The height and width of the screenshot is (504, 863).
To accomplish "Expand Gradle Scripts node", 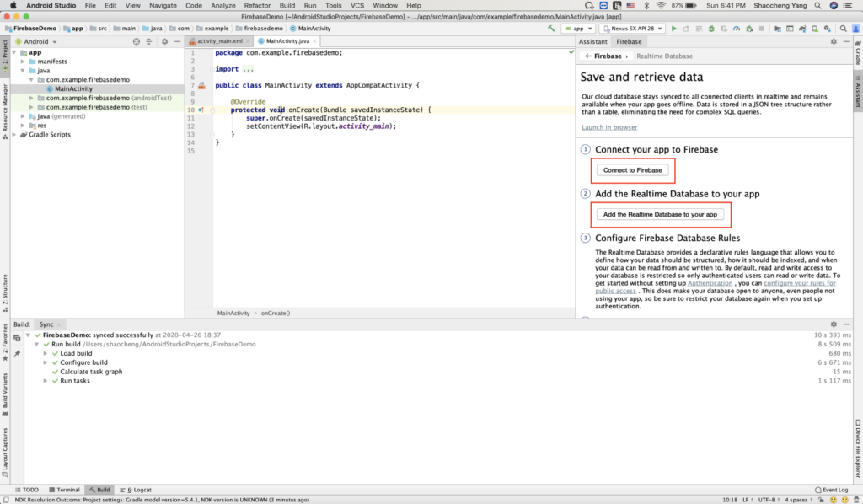I will pos(14,135).
